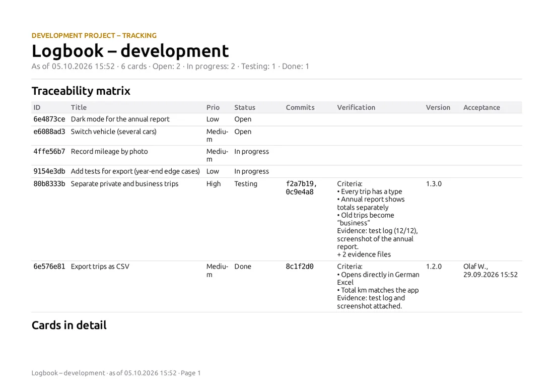Click 'Total km matches the app' criterion
Viewport: 554px width, 392px height.
coord(378,290)
